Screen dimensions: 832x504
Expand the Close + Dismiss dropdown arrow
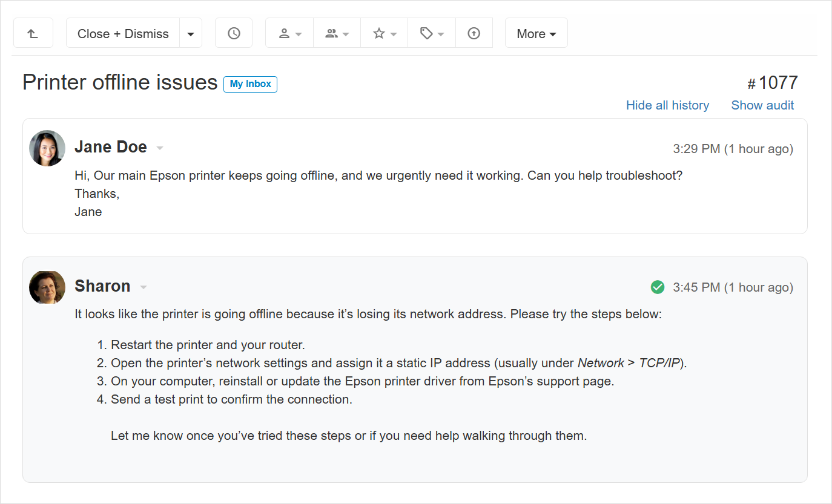[191, 34]
